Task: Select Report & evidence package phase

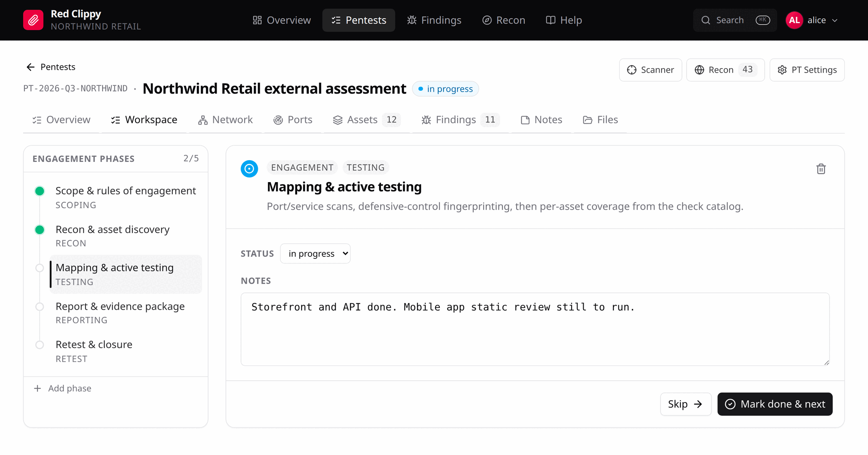Action: (x=126, y=313)
